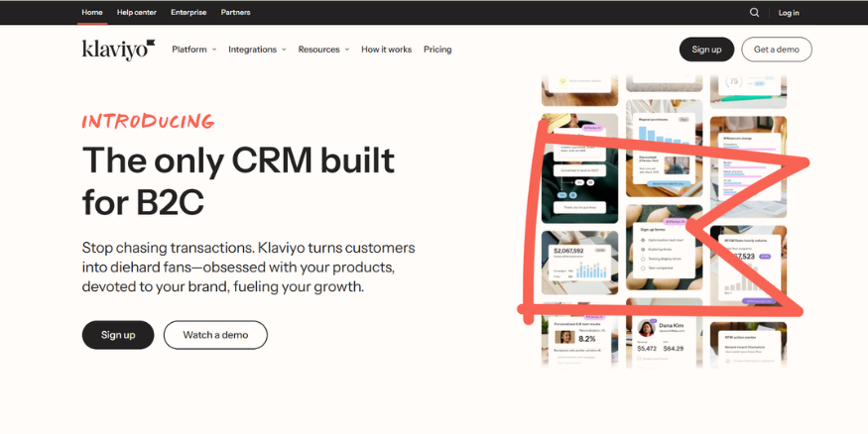868x434 pixels.
Task: Open the Partners link in top bar
Action: 235,13
